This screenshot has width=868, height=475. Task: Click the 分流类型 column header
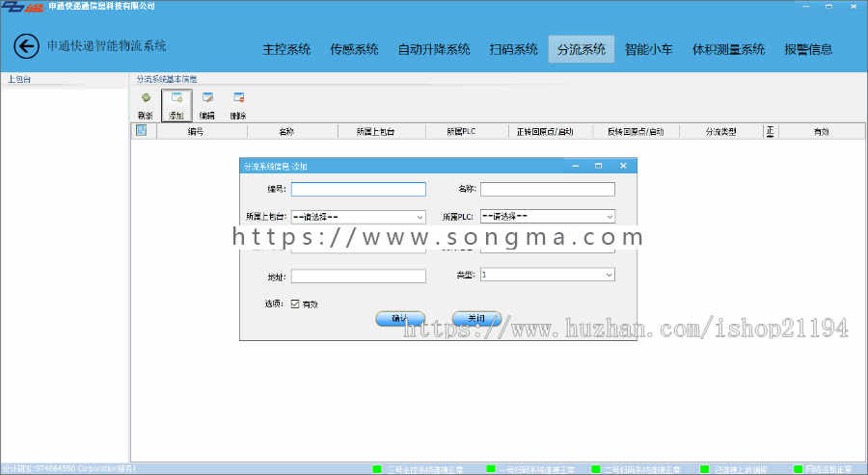tap(720, 131)
